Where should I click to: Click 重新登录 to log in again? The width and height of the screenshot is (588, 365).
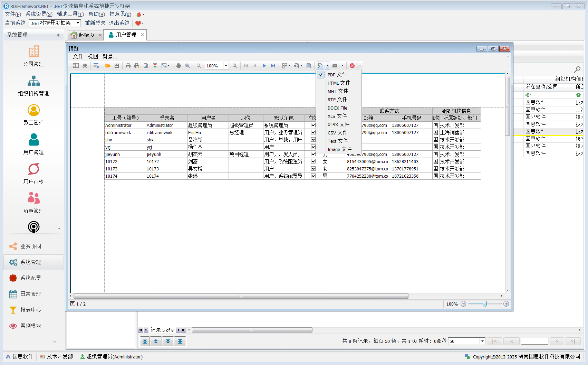(x=95, y=23)
